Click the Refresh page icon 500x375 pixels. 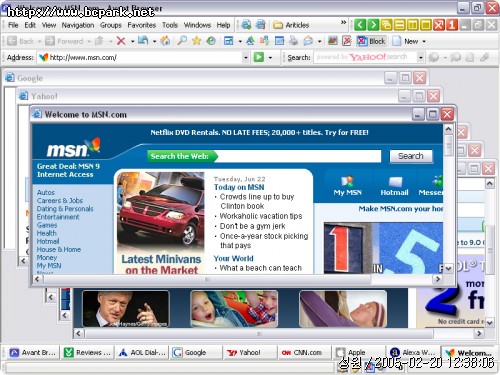[143, 41]
